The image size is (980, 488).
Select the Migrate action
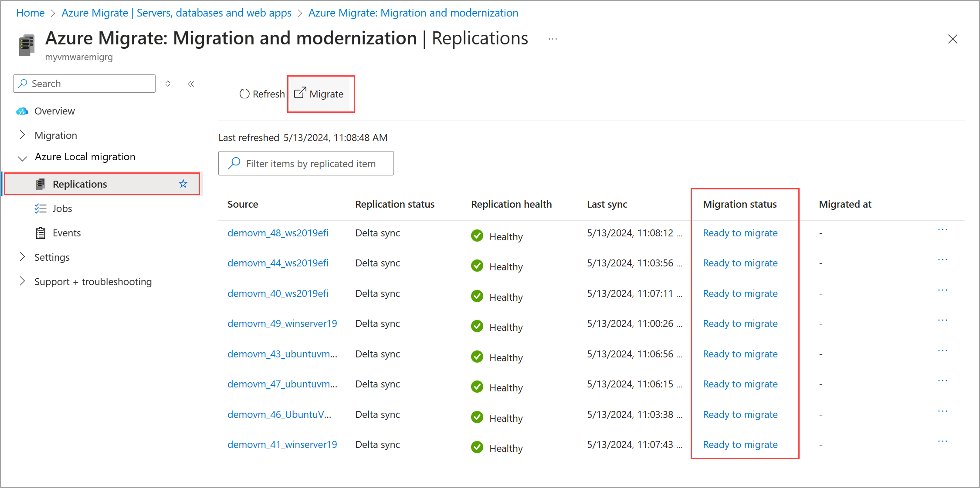tap(321, 94)
